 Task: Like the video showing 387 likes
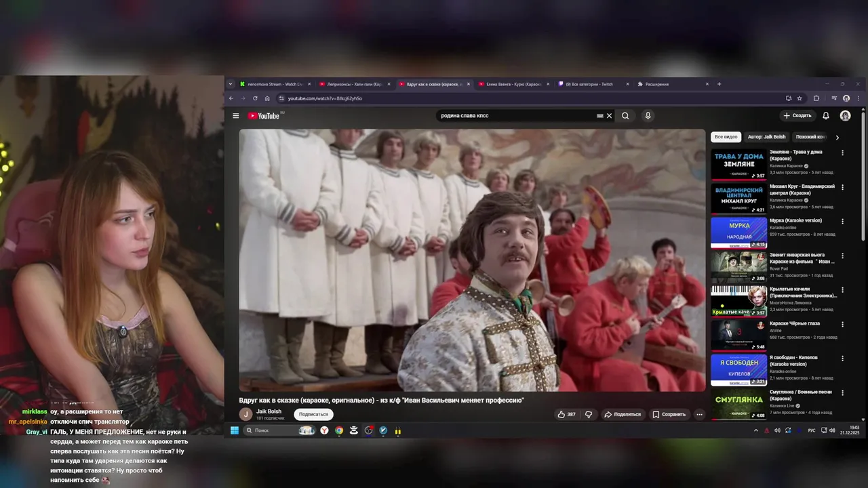pos(566,414)
